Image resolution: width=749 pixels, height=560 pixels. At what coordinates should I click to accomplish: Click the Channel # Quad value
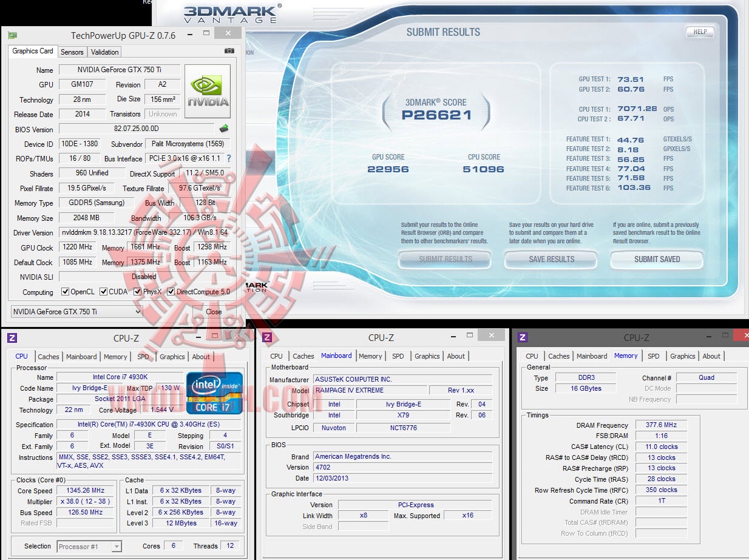pos(707,377)
